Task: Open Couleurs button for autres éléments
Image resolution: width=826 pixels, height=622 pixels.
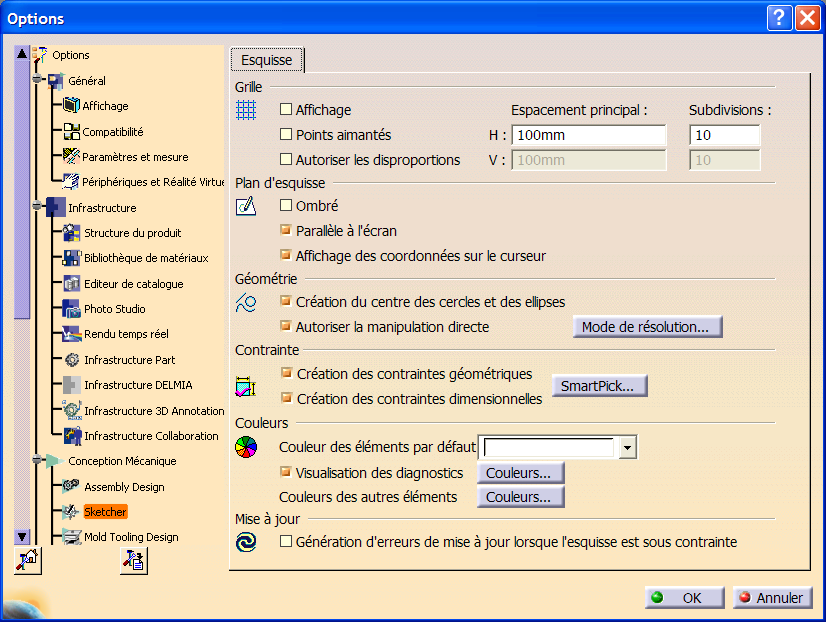Action: [x=520, y=497]
